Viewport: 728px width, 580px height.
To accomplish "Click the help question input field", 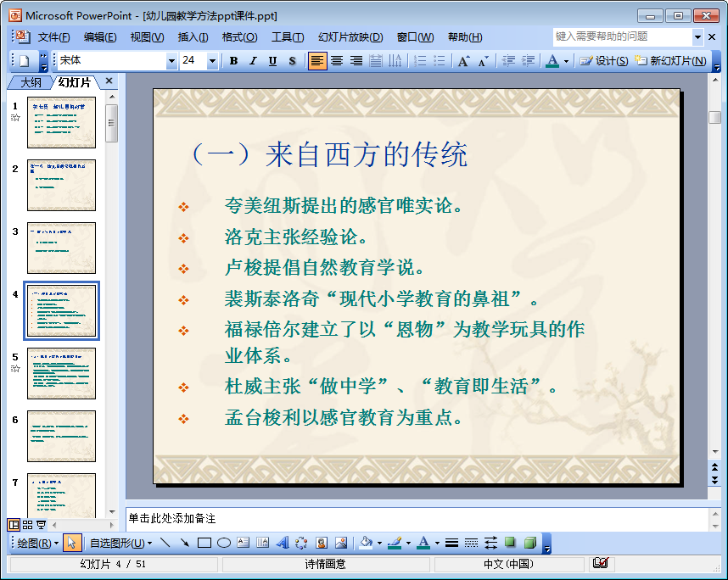I will click(623, 36).
